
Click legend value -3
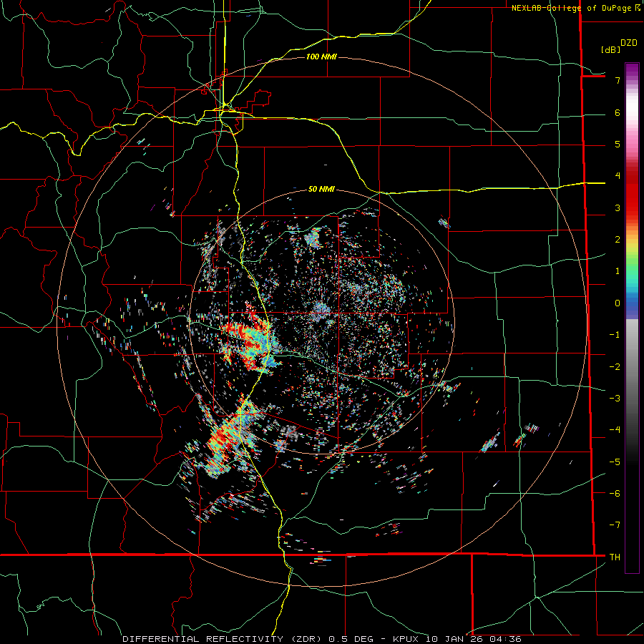pos(615,398)
